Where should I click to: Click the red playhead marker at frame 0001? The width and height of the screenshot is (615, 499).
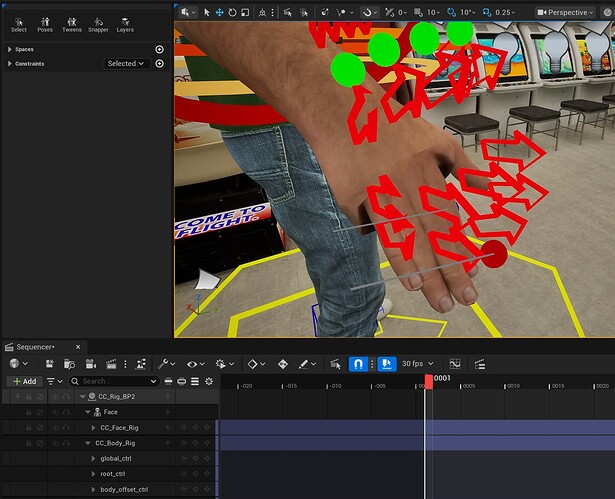coord(429,381)
